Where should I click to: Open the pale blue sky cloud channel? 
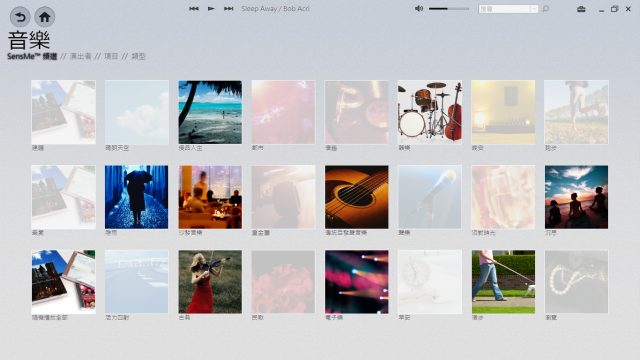(x=137, y=112)
